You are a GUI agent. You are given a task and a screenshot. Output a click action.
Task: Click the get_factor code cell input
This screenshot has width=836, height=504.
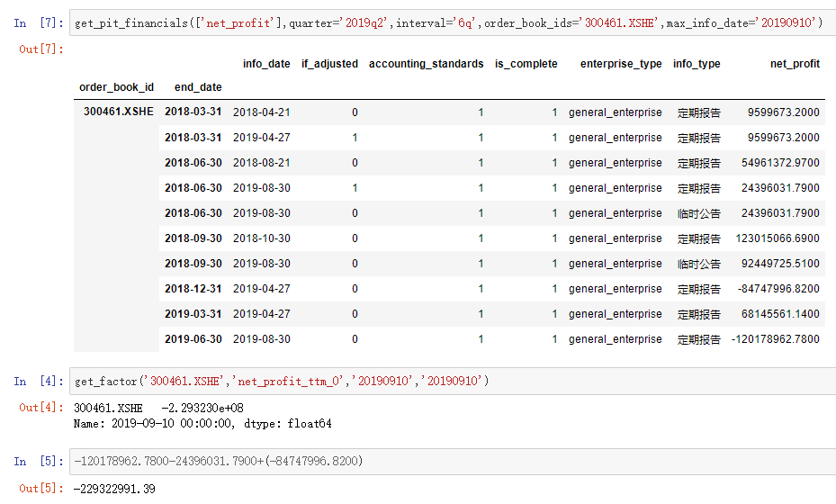coord(453,382)
